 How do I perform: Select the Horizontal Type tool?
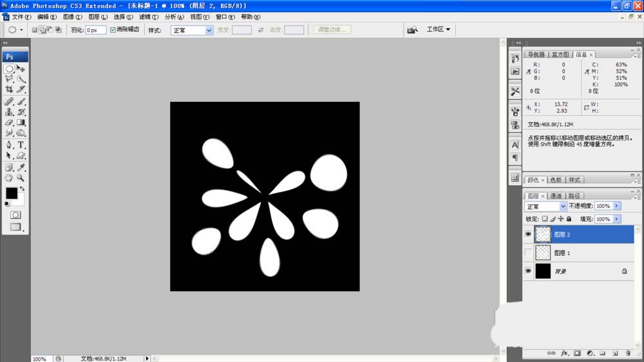click(21, 145)
